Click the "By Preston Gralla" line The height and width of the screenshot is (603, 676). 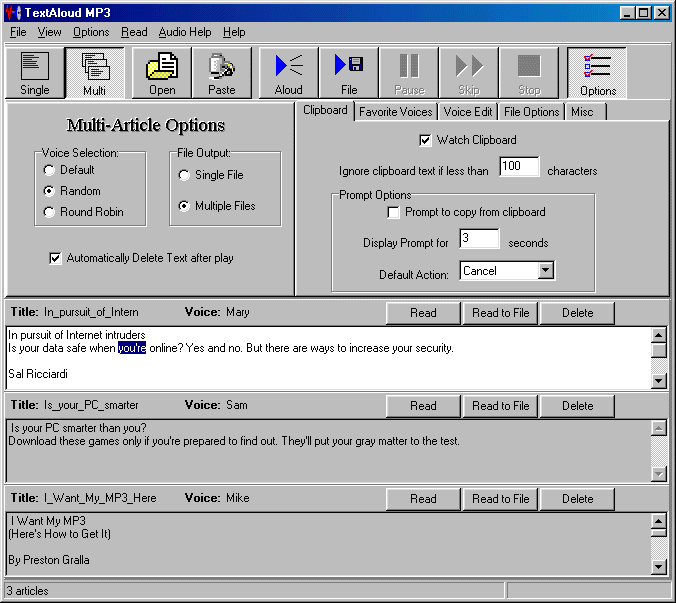pyautogui.click(x=49, y=560)
